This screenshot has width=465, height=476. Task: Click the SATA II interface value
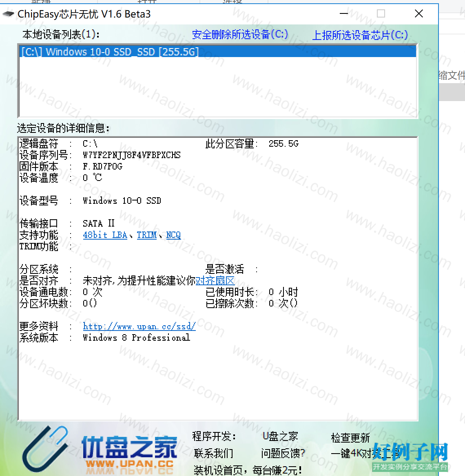98,223
